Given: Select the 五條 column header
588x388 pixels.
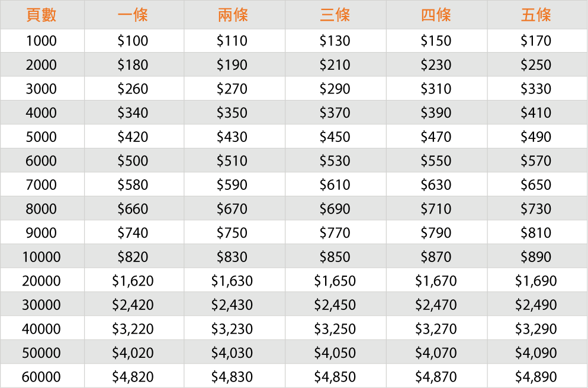Looking at the screenshot, I should tap(536, 15).
